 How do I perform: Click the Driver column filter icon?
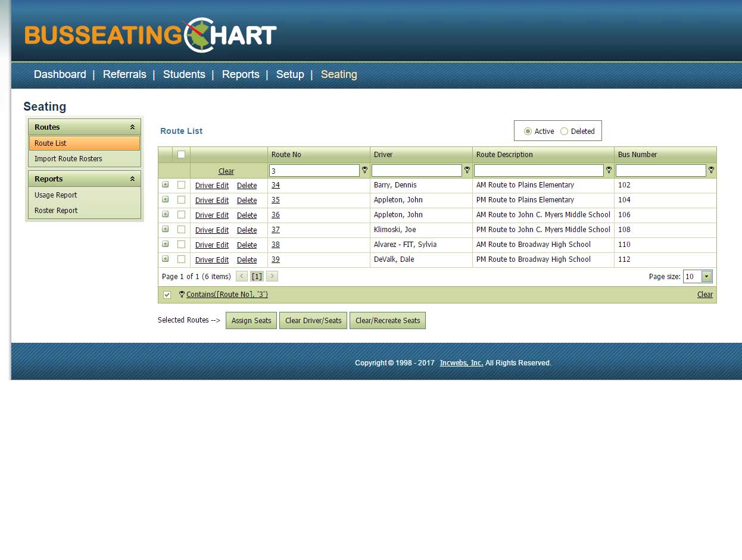[x=467, y=170]
